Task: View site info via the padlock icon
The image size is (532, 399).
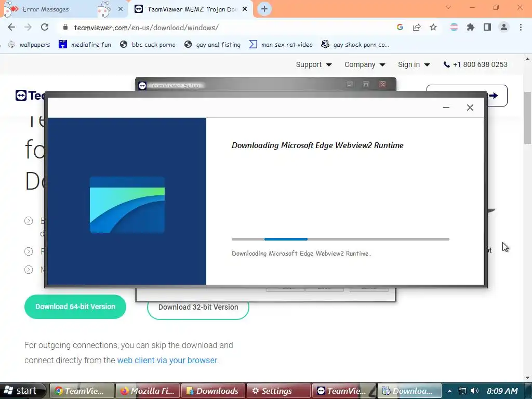Action: point(65,28)
